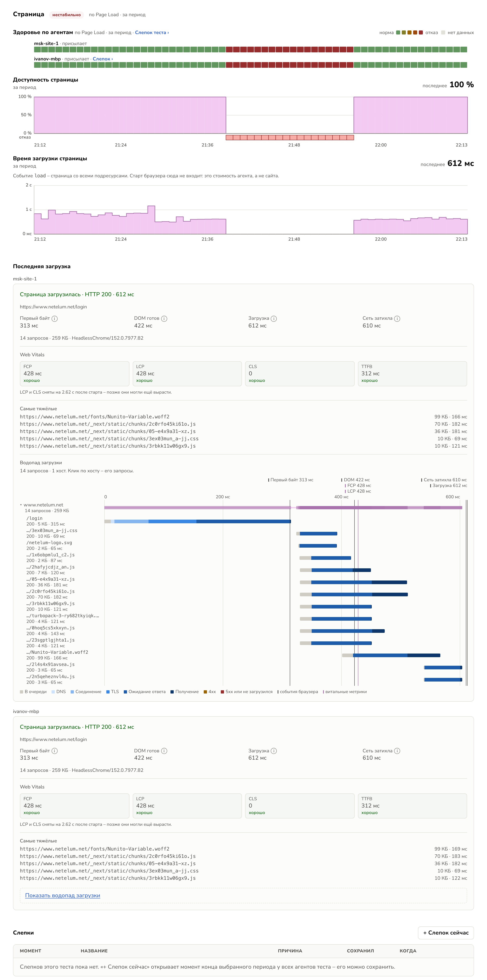
Task: Click info icon next to Первый байт in ivanov-mbp
Action: point(54,751)
